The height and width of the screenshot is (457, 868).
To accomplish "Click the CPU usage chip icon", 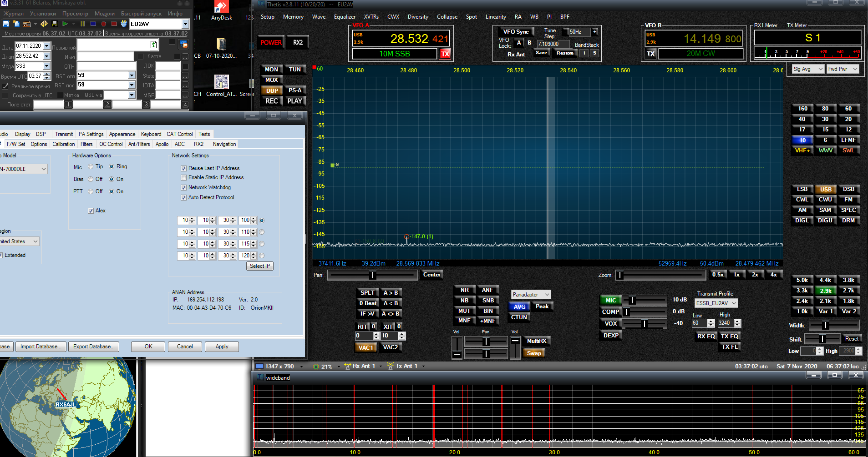I will (316, 367).
